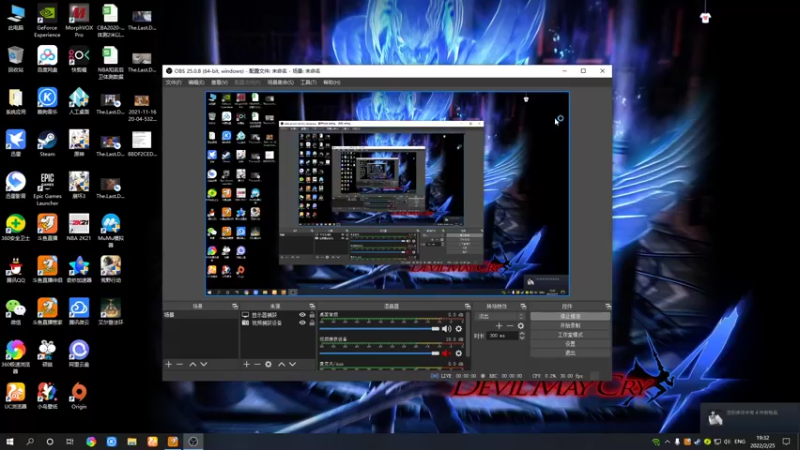Open source properties gear in 来源 panel
The image size is (800, 450).
(x=268, y=364)
